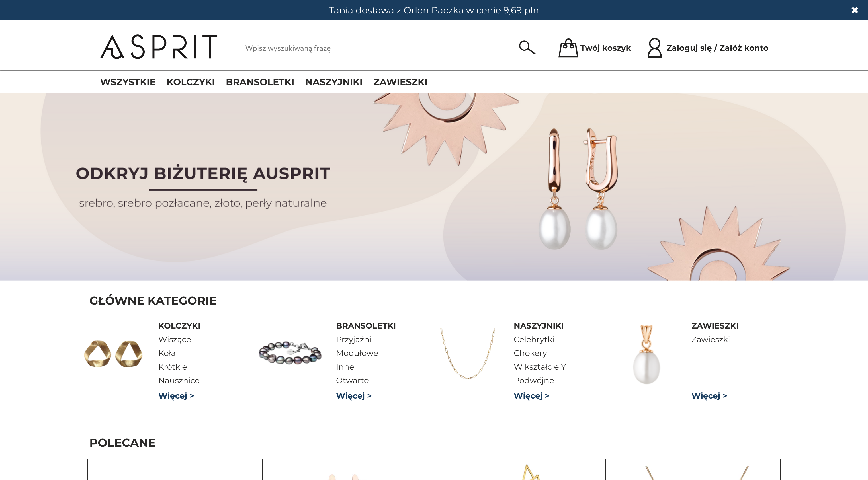Viewport: 868px width, 480px height.
Task: Open the 'Nausznice' earrings subcategory
Action: tap(179, 380)
